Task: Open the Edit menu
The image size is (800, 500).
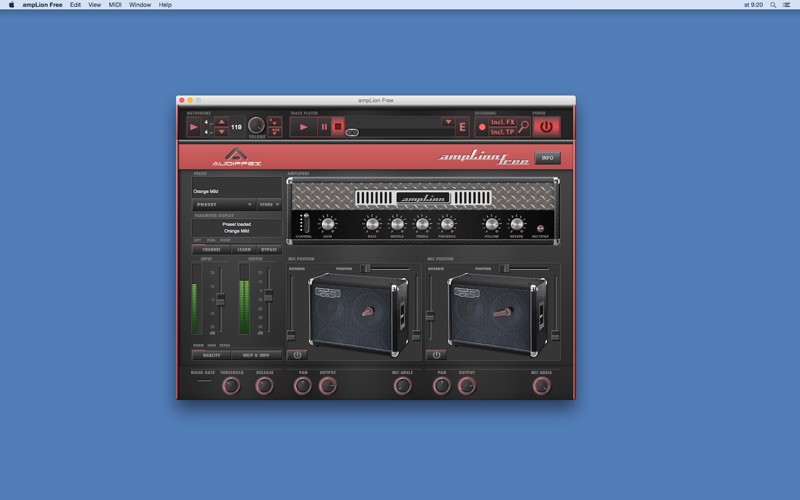Action: [x=75, y=5]
